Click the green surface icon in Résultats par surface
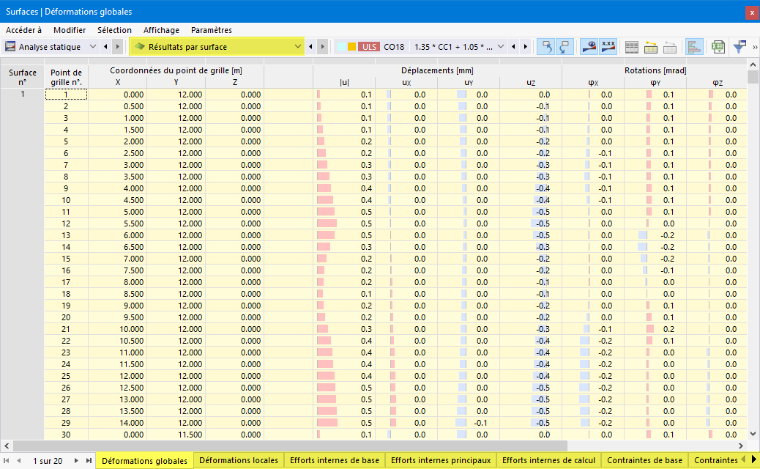This screenshot has width=760, height=469. 140,47
